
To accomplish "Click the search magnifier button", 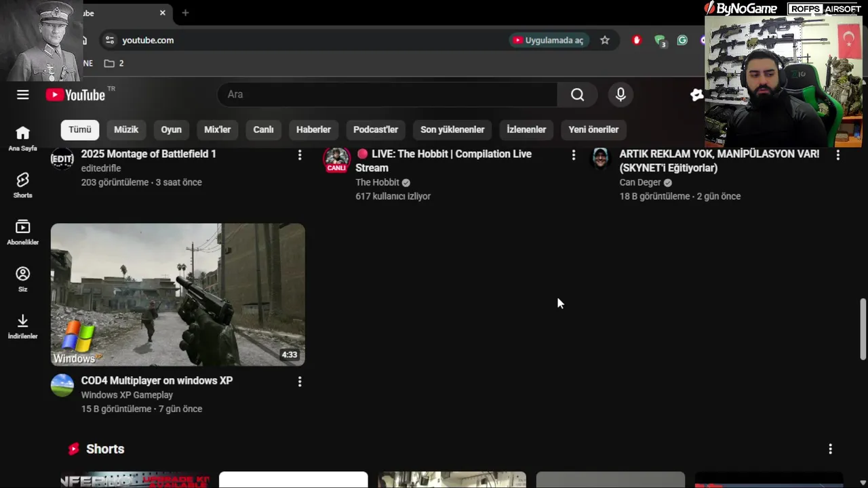I will (577, 95).
